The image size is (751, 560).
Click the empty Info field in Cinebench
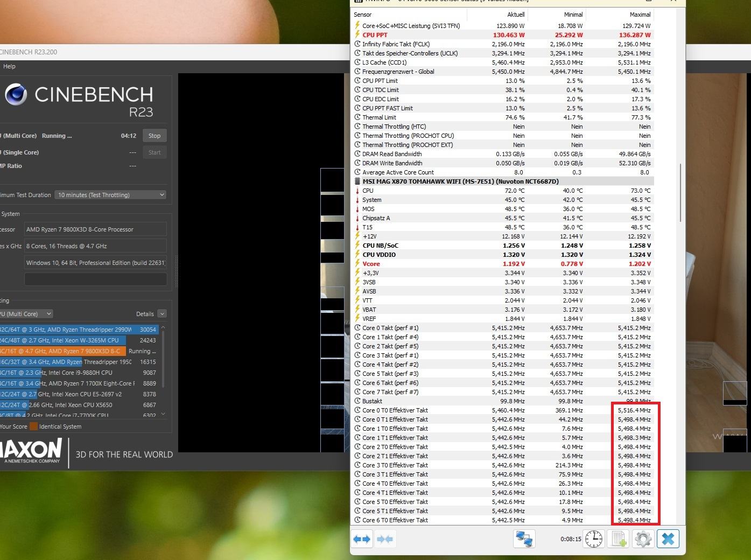click(95, 279)
